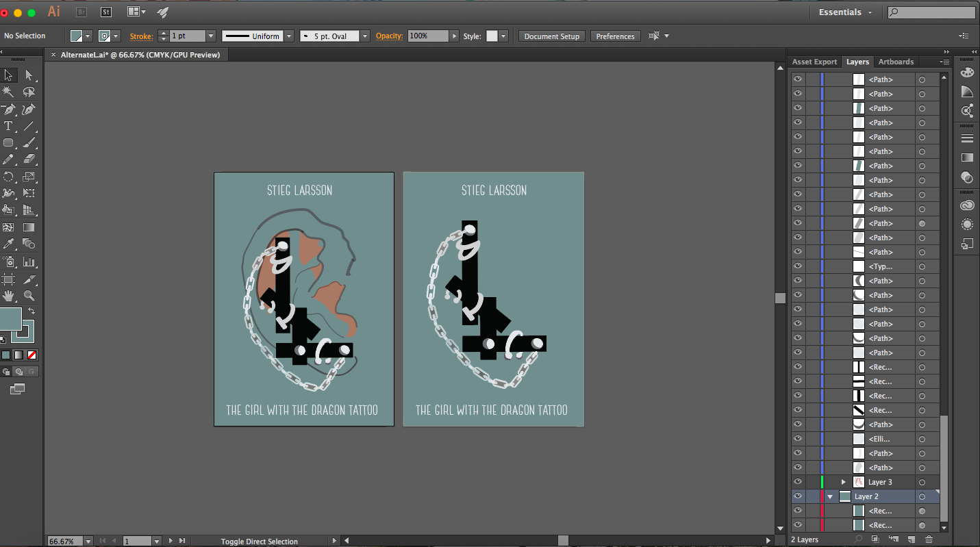Open fill color dropdown in control bar
This screenshot has width=980, height=547.
(x=88, y=36)
